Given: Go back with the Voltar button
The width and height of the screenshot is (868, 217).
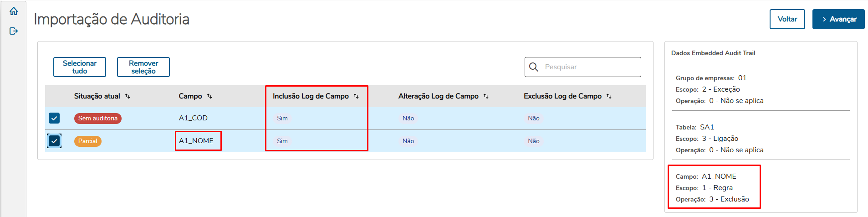Looking at the screenshot, I should 787,19.
